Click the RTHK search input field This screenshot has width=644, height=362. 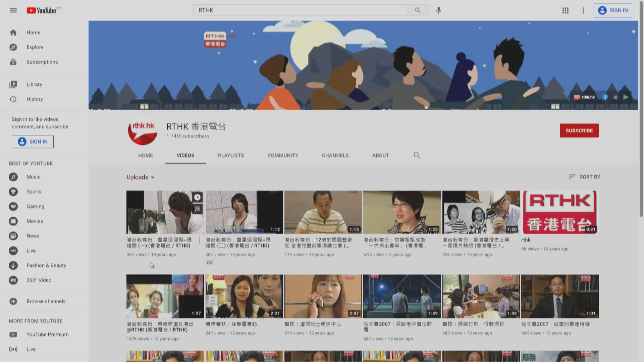pyautogui.click(x=299, y=10)
